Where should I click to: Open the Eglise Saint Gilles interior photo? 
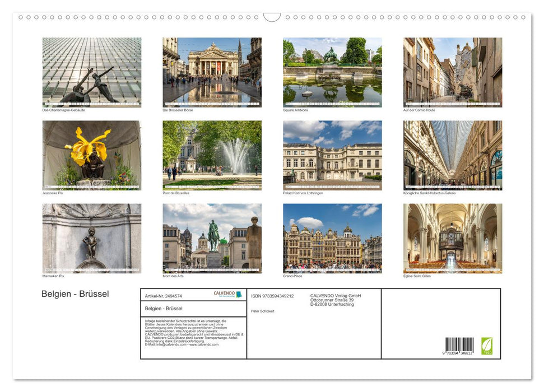pos(453,239)
